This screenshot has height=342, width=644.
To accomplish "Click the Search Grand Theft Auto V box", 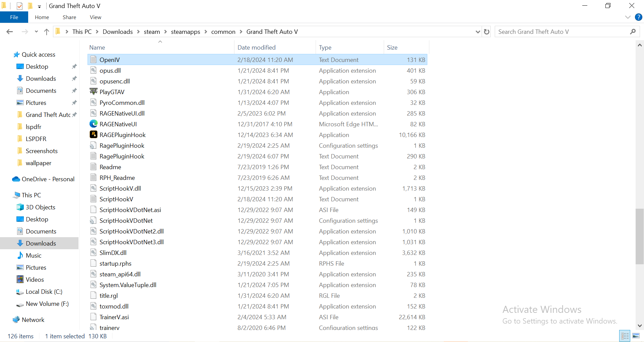I will (562, 32).
